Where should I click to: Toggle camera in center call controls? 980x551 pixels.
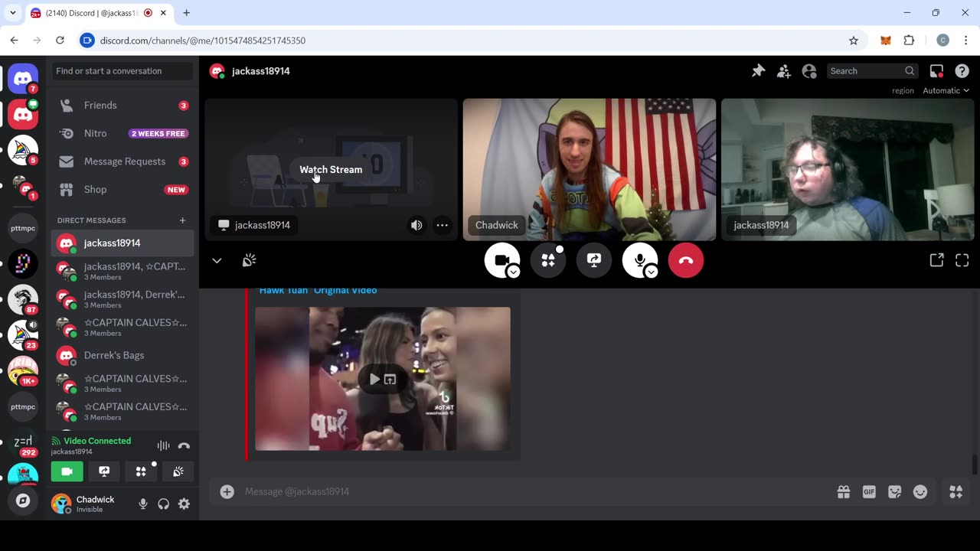501,260
